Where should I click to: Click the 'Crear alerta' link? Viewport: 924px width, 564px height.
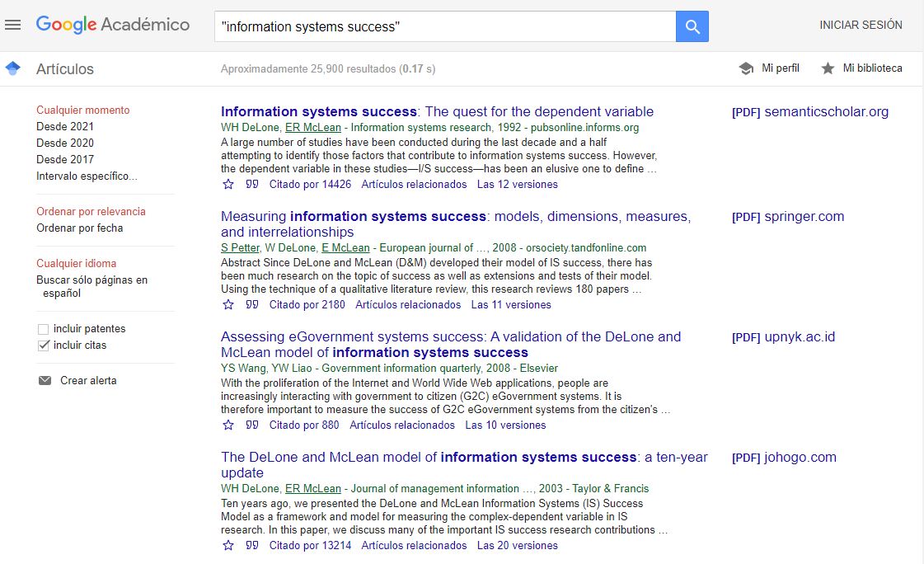[88, 381]
